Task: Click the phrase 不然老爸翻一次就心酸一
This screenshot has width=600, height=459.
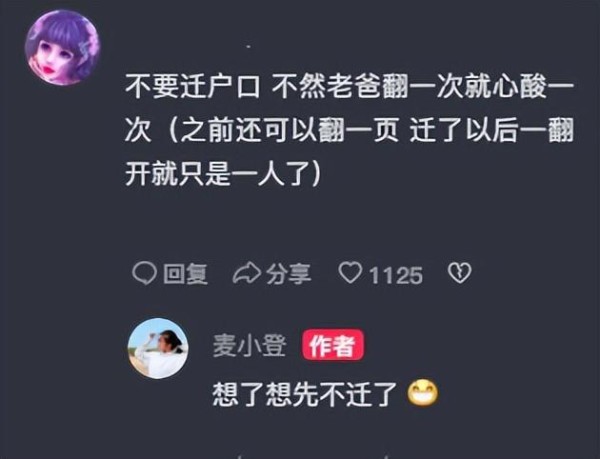Action: point(423,87)
